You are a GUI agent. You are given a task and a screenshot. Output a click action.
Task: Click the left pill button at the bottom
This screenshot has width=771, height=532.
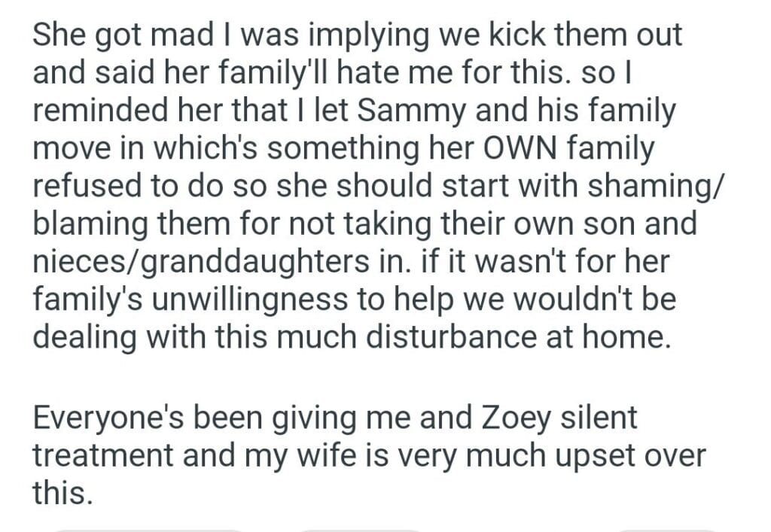(x=148, y=528)
